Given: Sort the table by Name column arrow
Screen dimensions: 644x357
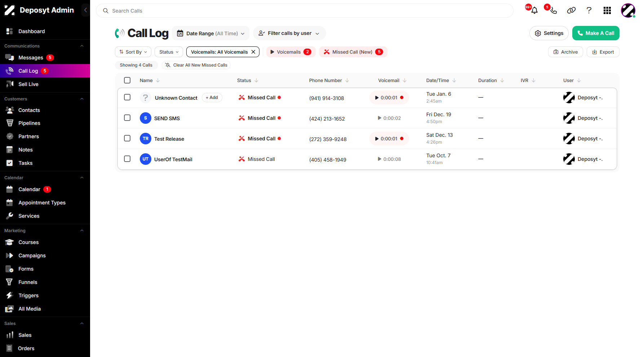Looking at the screenshot, I should point(158,80).
